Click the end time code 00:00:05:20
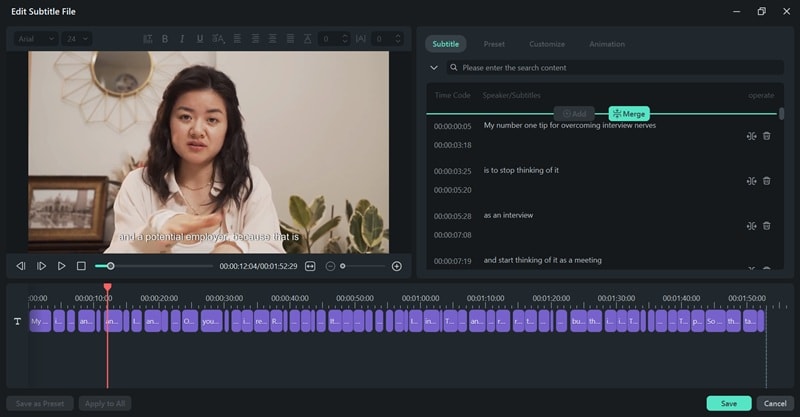The width and height of the screenshot is (800, 417). click(453, 190)
